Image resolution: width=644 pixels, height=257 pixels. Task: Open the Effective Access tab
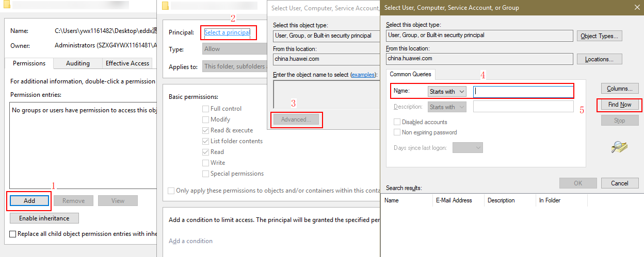pyautogui.click(x=127, y=63)
